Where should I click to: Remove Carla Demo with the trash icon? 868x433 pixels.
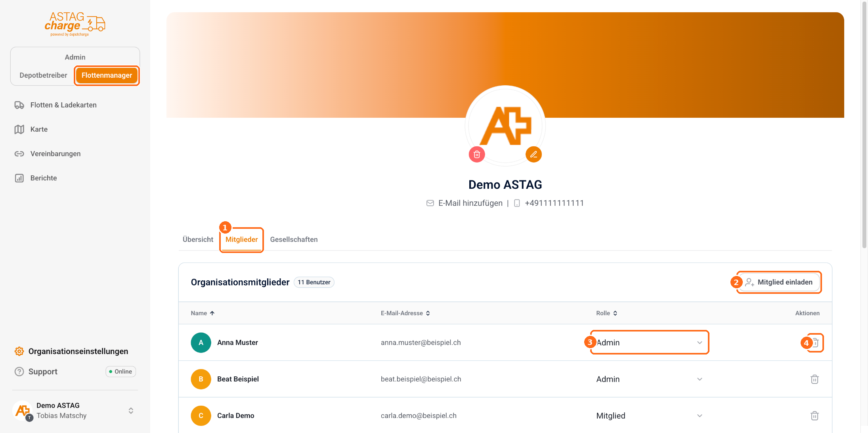[x=814, y=416]
